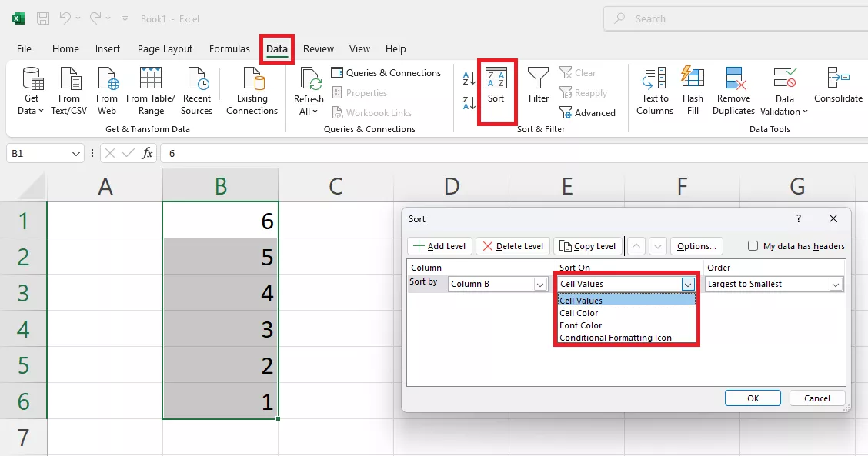Open the Help tab
Screen dimensions: 868x456
point(396,48)
